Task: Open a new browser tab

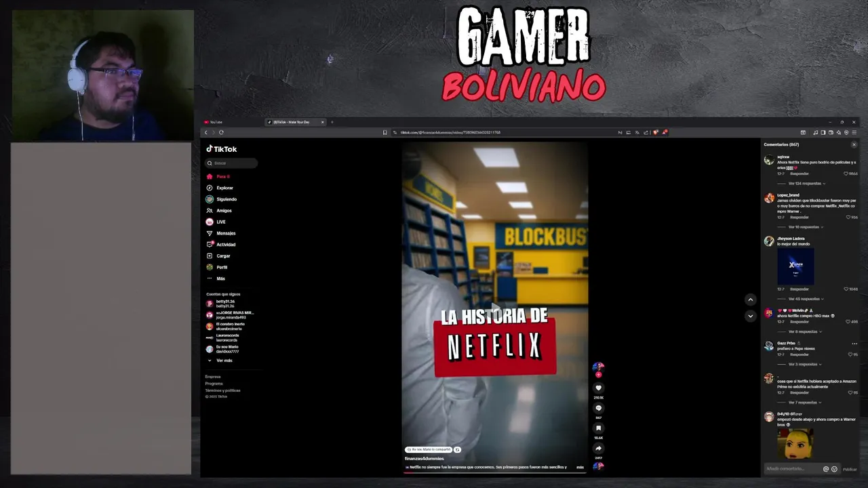Action: pos(332,122)
